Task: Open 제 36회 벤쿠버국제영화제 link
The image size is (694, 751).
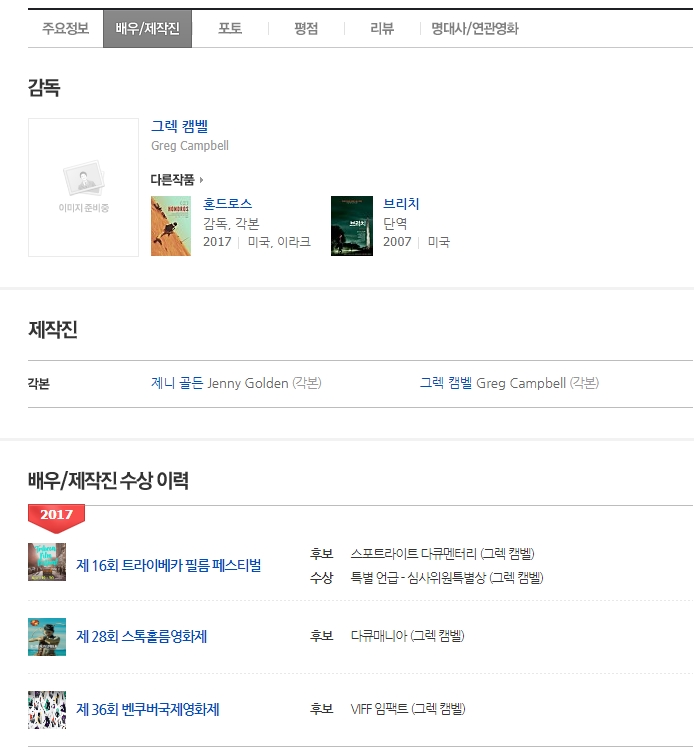Action: pos(148,709)
